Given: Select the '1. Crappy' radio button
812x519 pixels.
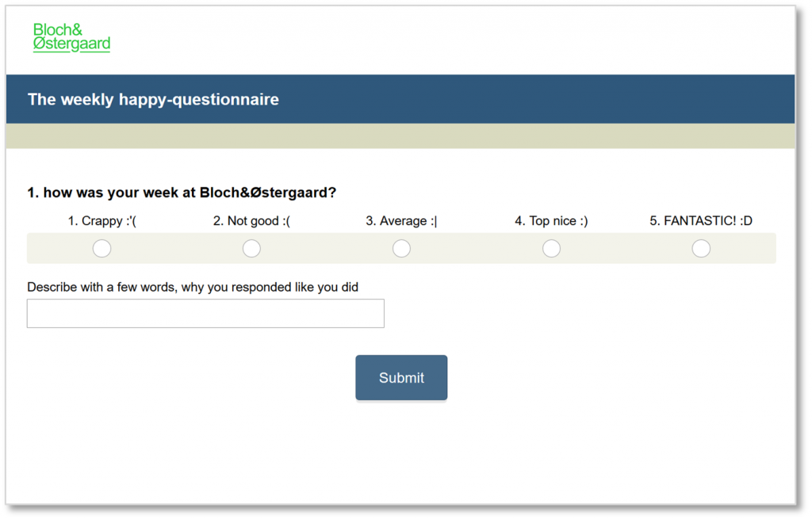Looking at the screenshot, I should coord(102,248).
